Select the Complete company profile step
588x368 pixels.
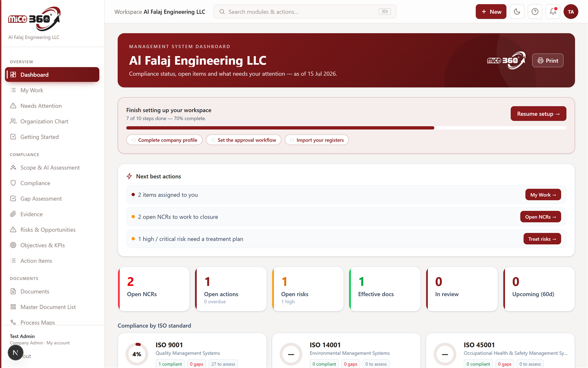[x=164, y=140]
